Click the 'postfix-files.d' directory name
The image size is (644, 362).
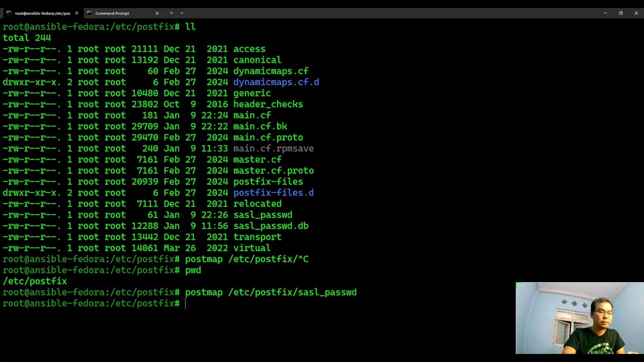tap(273, 193)
